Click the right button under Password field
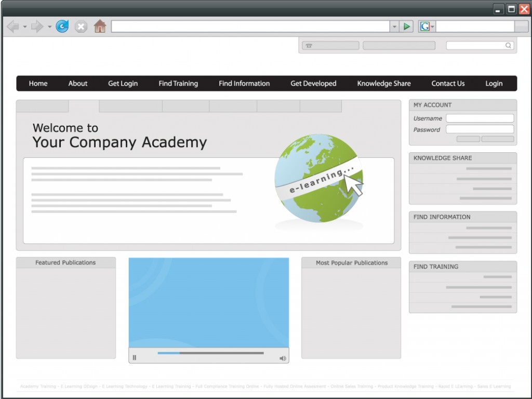Viewport: 532px width, 399px height. coord(498,139)
